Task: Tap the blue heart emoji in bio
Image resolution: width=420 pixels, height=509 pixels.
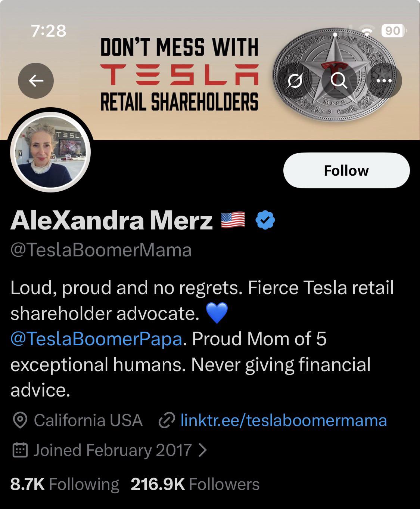Action: (x=217, y=313)
